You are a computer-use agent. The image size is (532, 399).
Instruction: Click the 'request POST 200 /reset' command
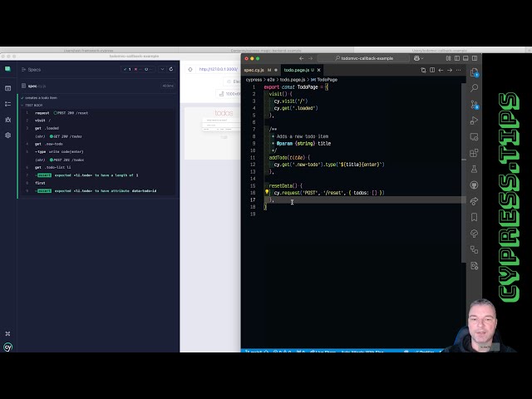coord(98,113)
